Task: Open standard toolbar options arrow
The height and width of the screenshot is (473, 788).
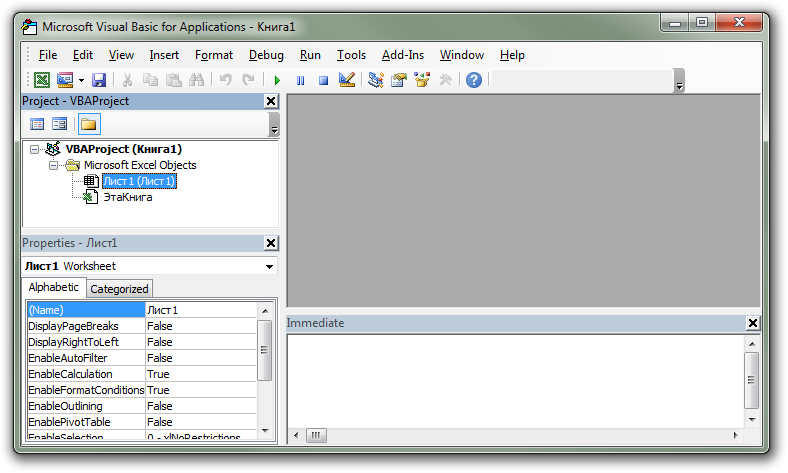Action: coord(679,81)
